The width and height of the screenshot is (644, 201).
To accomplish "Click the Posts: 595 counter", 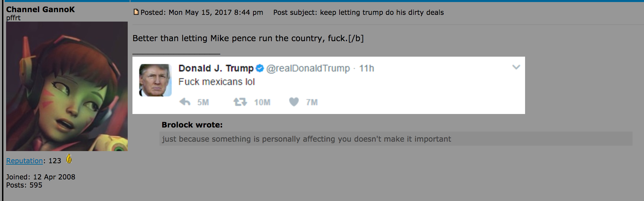I will coord(24,185).
